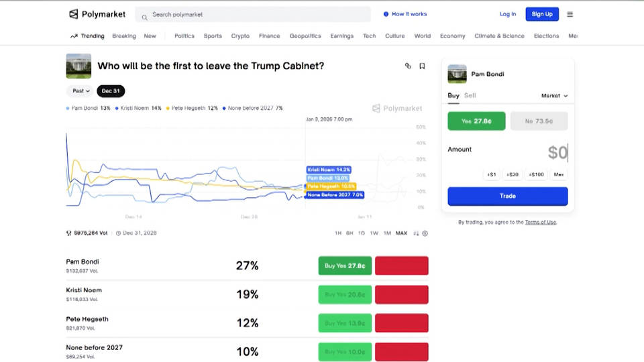Click the White House market thumbnail
644x362 pixels.
(78, 66)
